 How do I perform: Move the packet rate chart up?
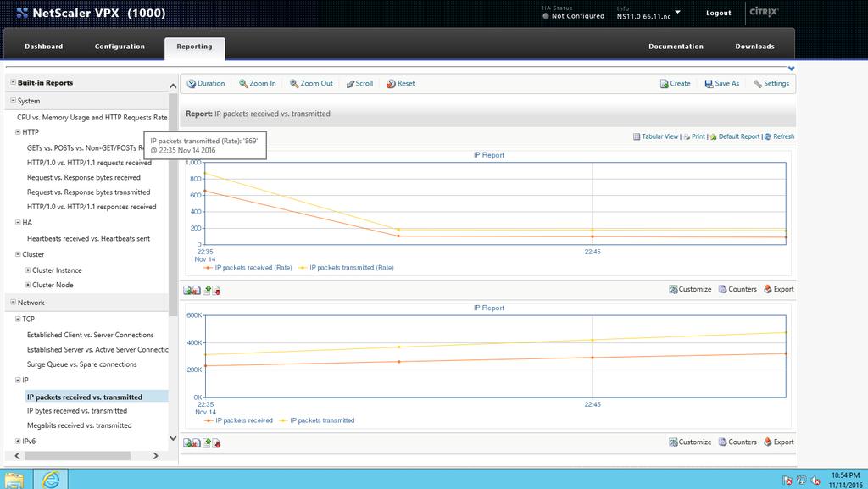point(207,291)
